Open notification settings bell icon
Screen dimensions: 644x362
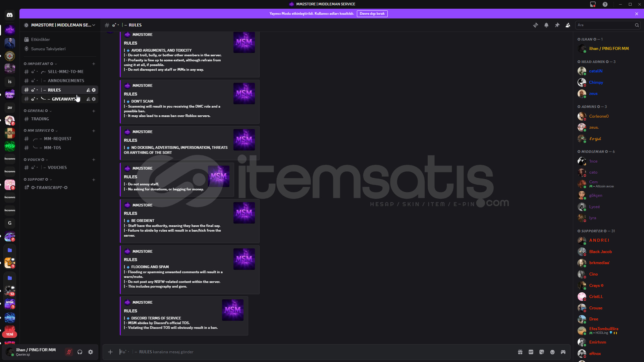click(546, 25)
